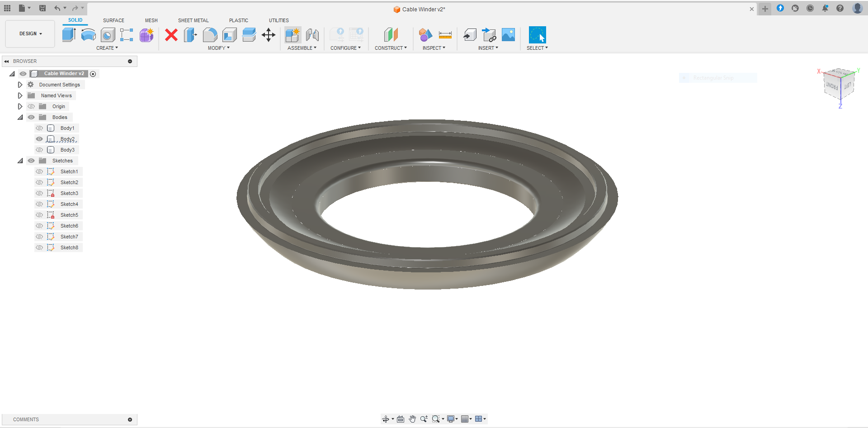868x428 pixels.
Task: Select the Pan hand tool
Action: tap(412, 419)
